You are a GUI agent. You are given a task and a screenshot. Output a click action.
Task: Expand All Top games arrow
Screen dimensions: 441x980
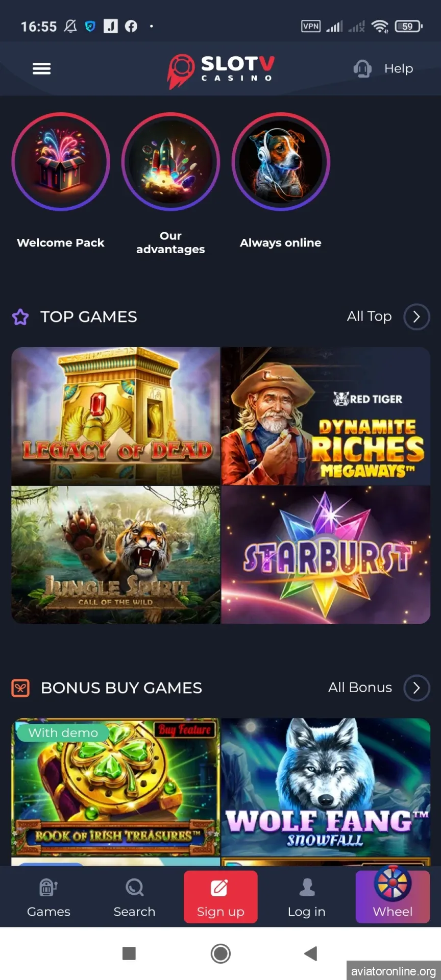click(x=416, y=317)
